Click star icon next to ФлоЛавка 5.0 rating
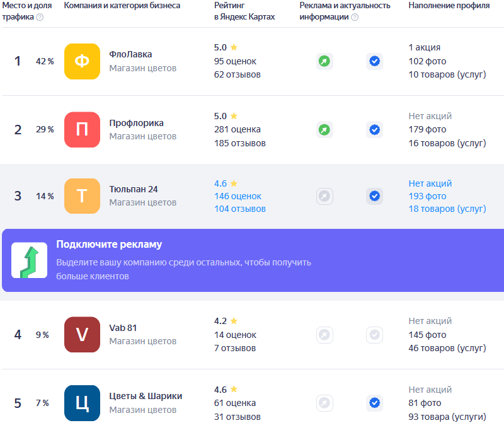The image size is (504, 435). (x=234, y=47)
